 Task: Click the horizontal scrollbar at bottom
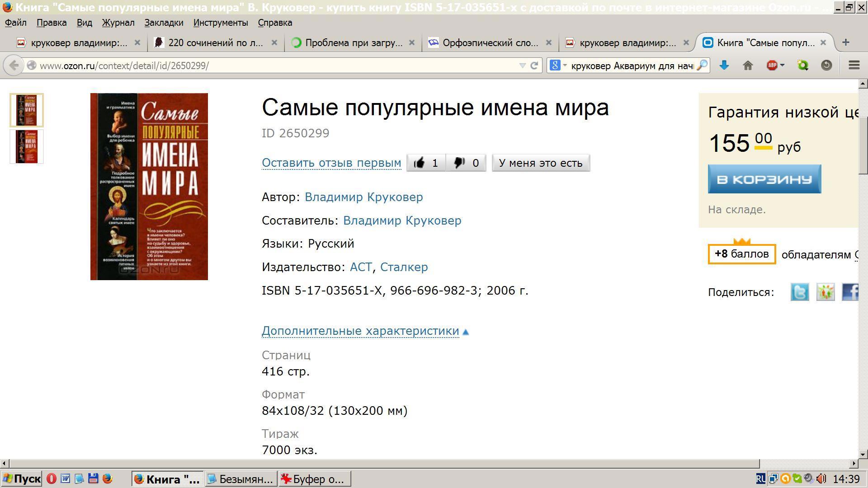[384, 463]
